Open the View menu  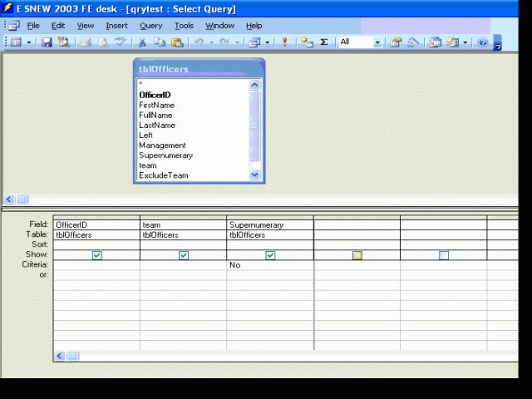point(85,26)
